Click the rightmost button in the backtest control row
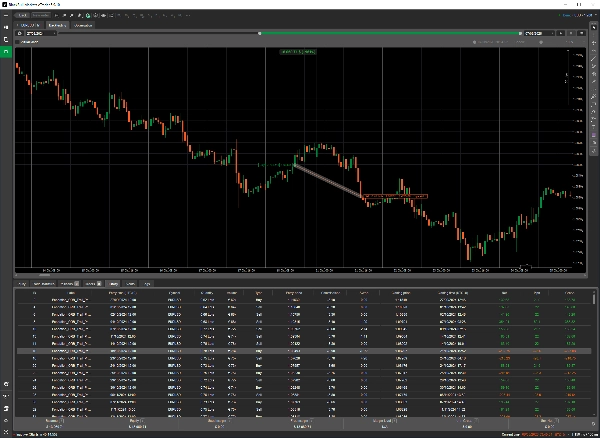Image resolution: width=600 pixels, height=438 pixels. 582,33
